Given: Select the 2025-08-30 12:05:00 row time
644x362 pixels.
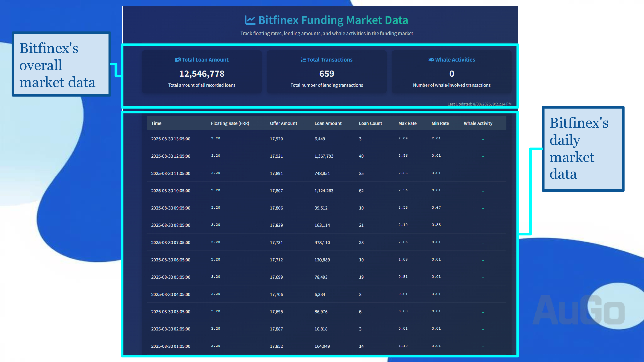Looking at the screenshot, I should click(x=170, y=156).
